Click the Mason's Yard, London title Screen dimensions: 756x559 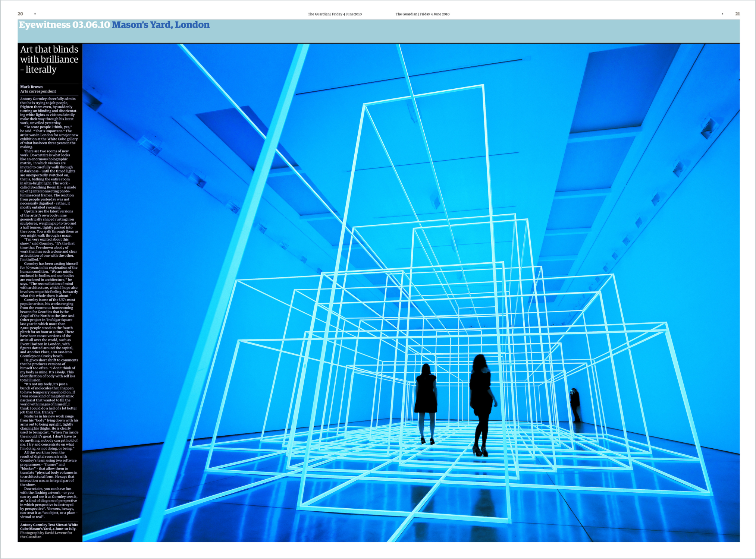pyautogui.click(x=161, y=25)
